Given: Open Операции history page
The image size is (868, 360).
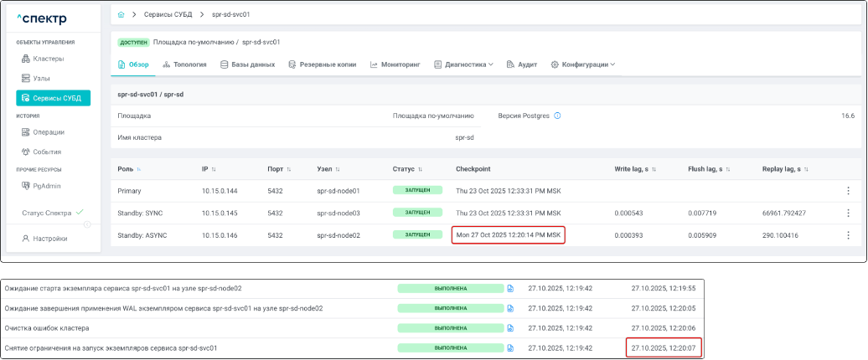Looking at the screenshot, I should 49,132.
